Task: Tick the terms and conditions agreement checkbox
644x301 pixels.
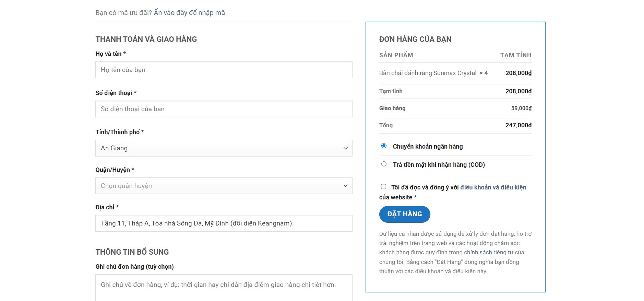Action: (x=383, y=187)
